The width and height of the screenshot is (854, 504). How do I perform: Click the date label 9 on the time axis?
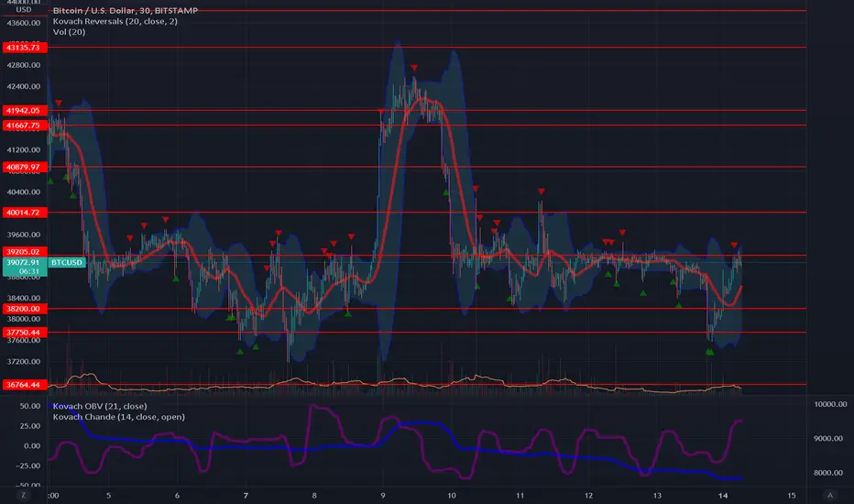click(383, 495)
